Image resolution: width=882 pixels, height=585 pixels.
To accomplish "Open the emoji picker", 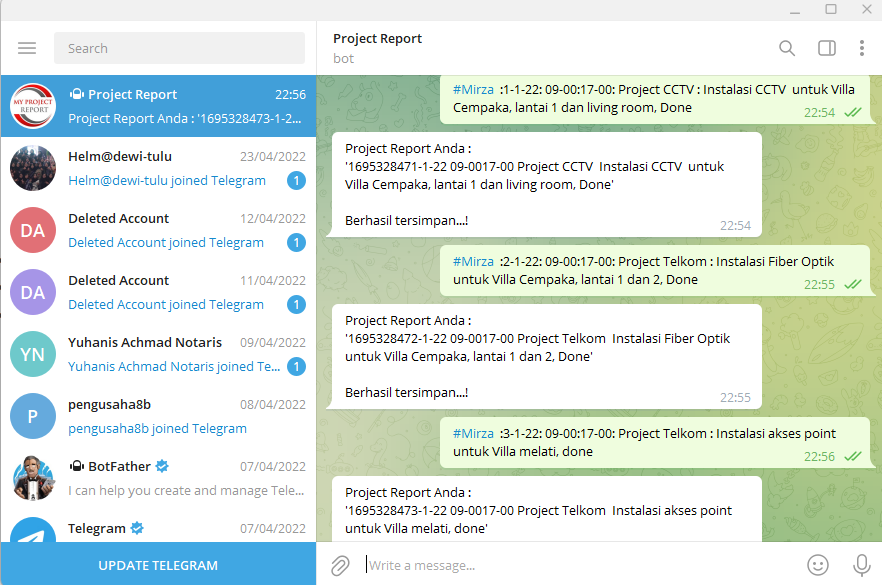I will click(x=818, y=565).
